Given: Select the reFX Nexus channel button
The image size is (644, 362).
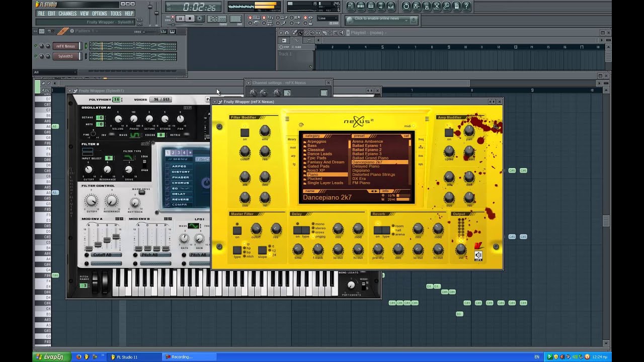Looking at the screenshot, I should tap(65, 46).
